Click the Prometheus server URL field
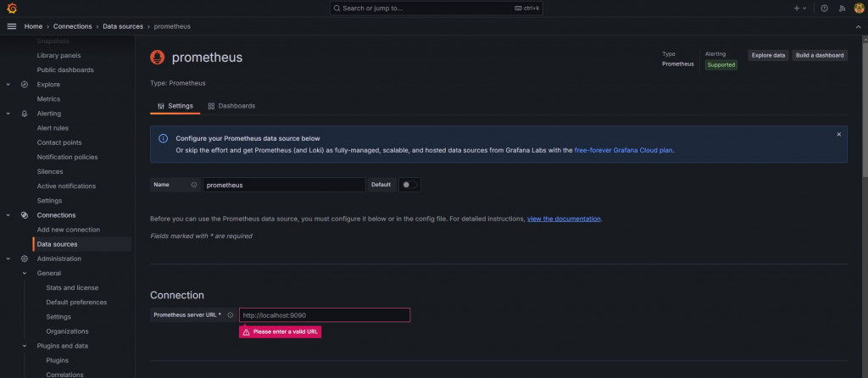This screenshot has height=378, width=868. (x=325, y=315)
